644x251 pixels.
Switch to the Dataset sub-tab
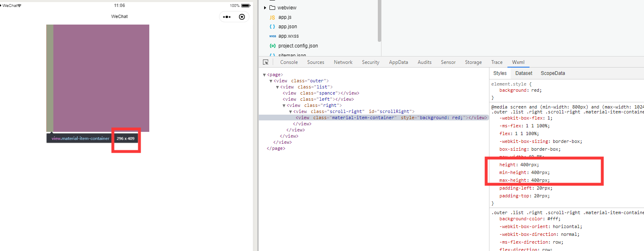tap(524, 73)
